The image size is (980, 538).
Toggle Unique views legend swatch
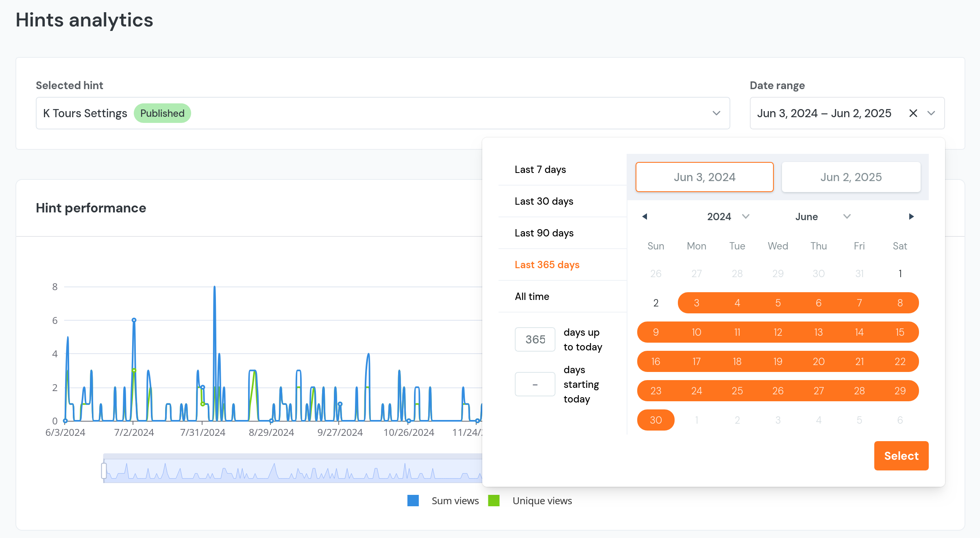pos(494,501)
